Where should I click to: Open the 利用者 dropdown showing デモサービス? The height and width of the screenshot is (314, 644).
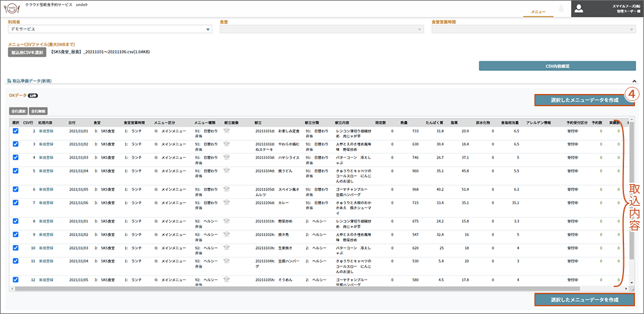[110, 29]
